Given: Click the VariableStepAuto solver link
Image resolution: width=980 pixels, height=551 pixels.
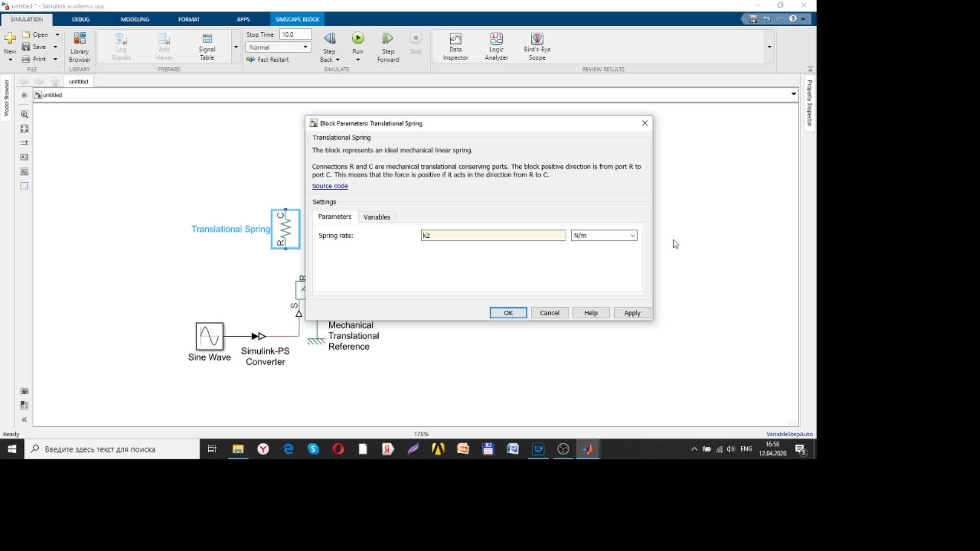Looking at the screenshot, I should 789,434.
